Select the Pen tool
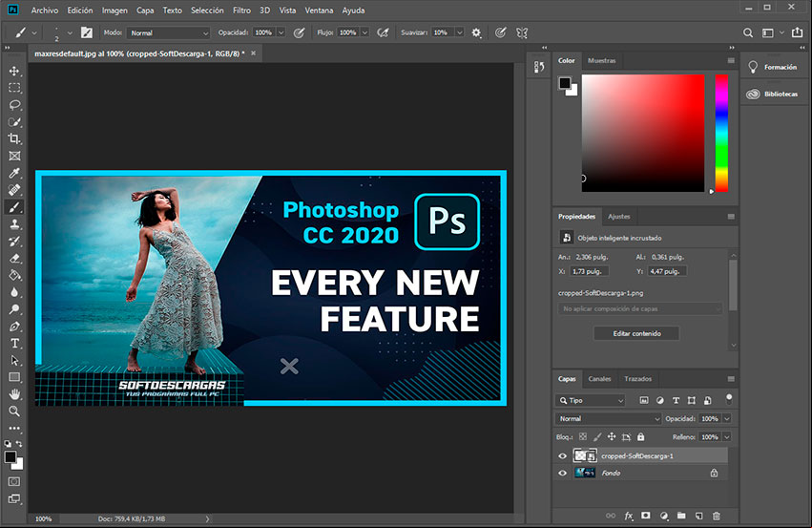812x528 pixels. click(14, 327)
